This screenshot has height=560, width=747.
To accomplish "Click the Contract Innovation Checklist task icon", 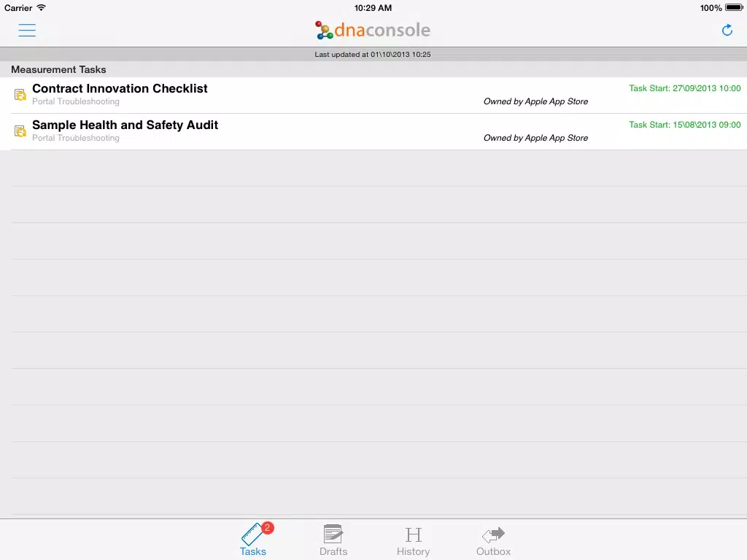I will click(x=20, y=95).
